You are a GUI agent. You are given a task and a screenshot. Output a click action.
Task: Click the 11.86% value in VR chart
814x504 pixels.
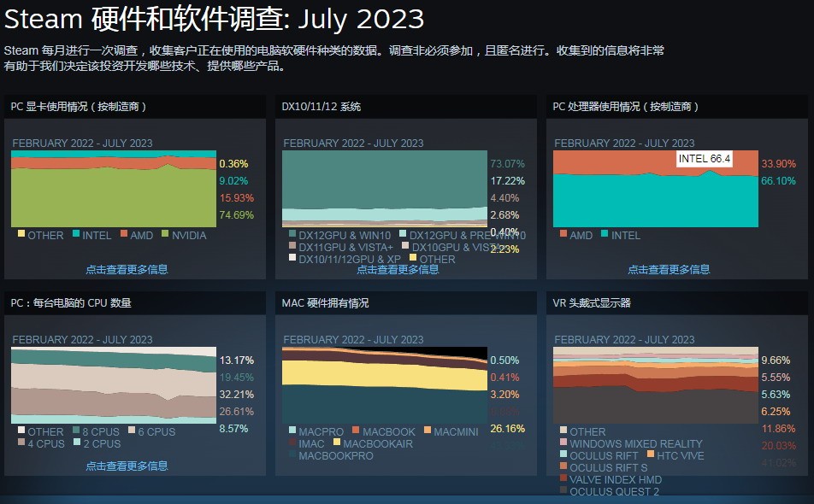click(x=778, y=428)
